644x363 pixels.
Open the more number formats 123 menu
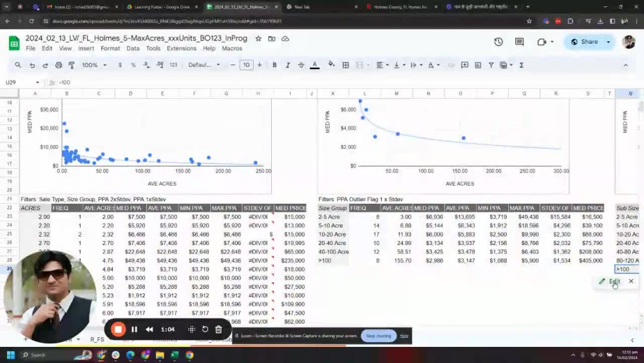click(173, 65)
